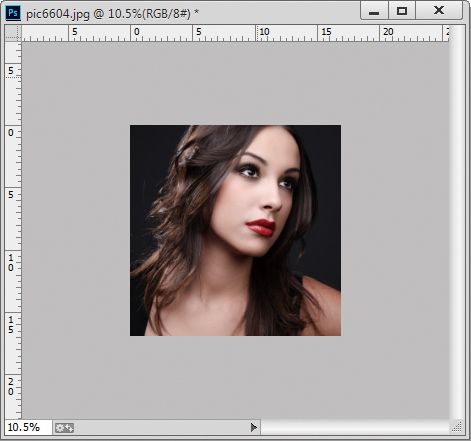Click the gray pasteboard left of image
The image size is (471, 441).
coord(76,230)
